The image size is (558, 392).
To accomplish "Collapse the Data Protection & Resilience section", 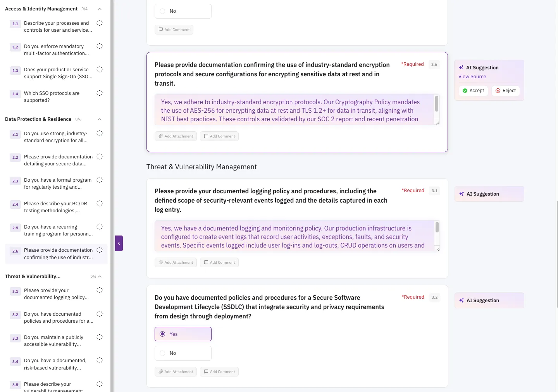I will pyautogui.click(x=100, y=119).
